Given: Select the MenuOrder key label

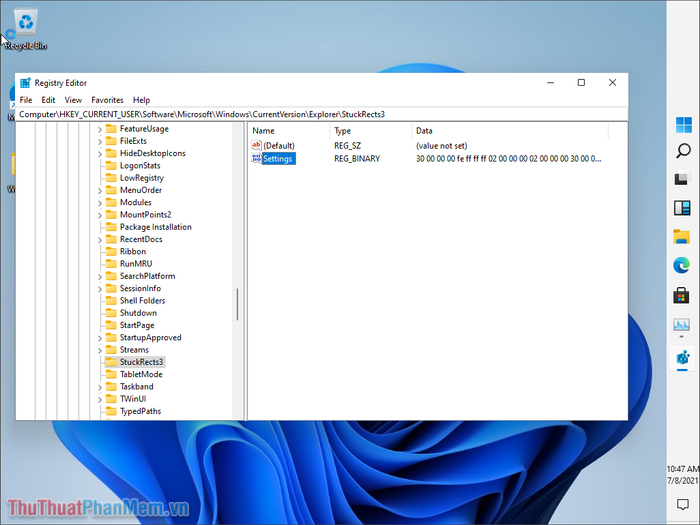Looking at the screenshot, I should point(141,190).
